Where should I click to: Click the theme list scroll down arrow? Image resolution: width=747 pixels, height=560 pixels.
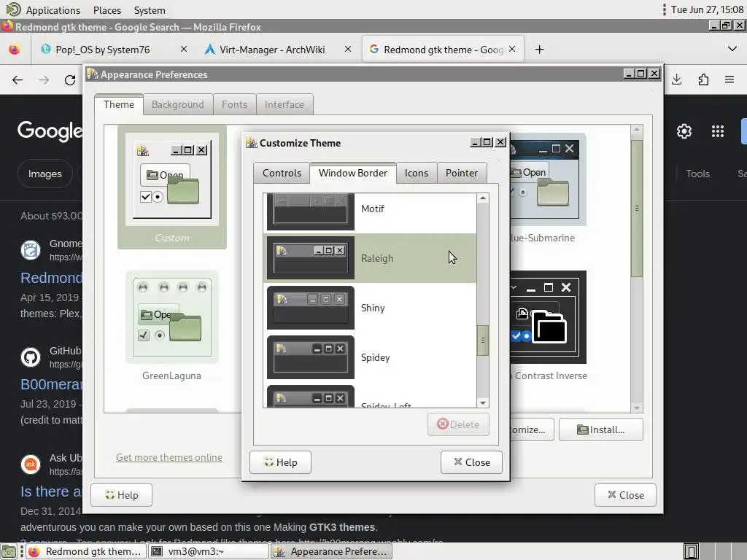tap(636, 408)
